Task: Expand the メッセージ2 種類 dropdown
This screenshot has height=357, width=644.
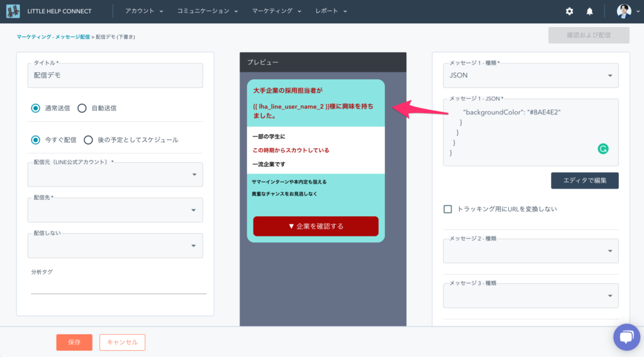Action: (531, 251)
